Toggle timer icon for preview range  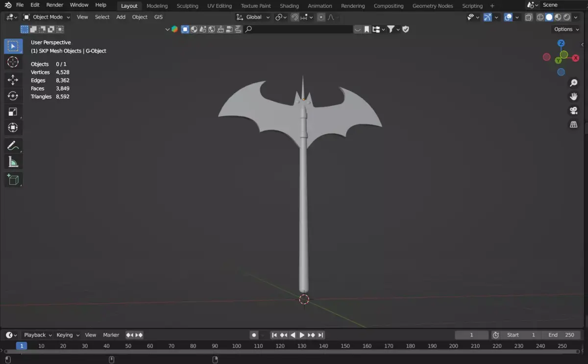pyautogui.click(x=495, y=335)
